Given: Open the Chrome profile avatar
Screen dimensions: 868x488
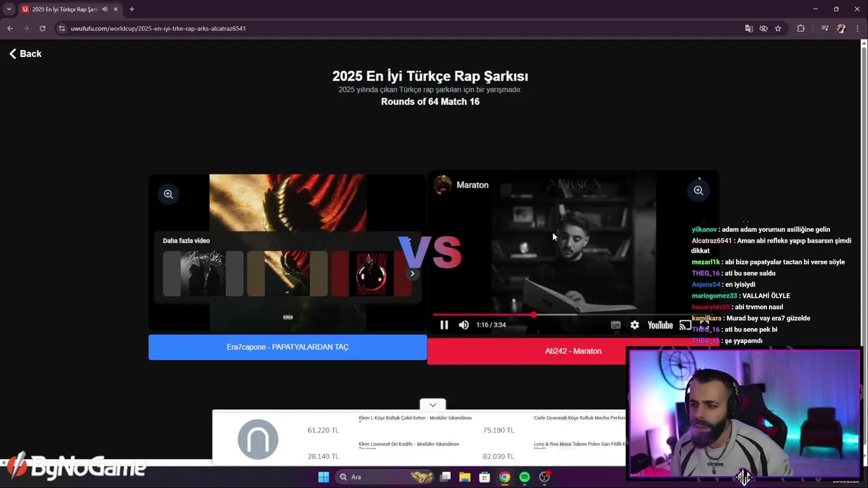Looking at the screenshot, I should [x=842, y=28].
